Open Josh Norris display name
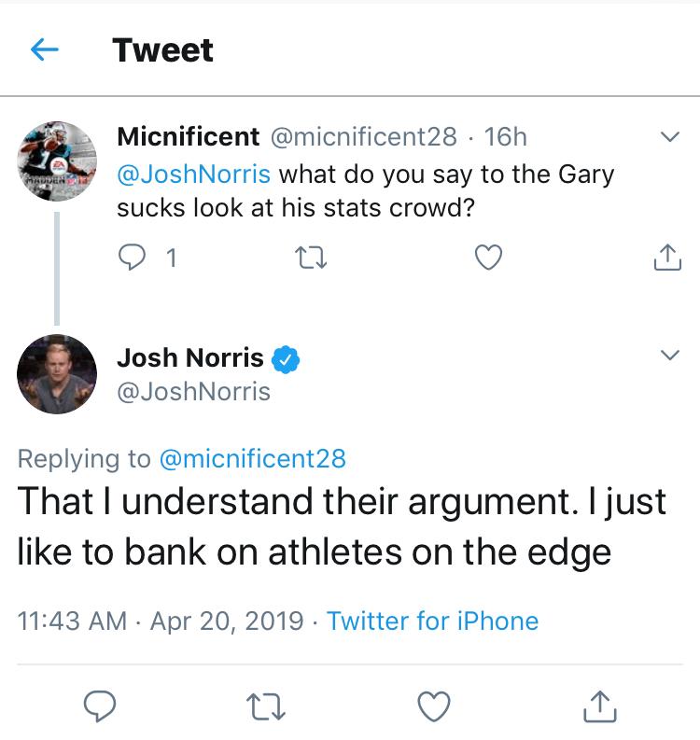Image resolution: width=700 pixels, height=740 pixels. pos(190,357)
